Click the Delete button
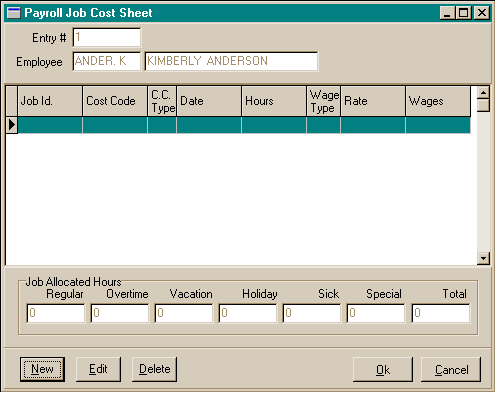The image size is (496, 393). pyautogui.click(x=154, y=369)
